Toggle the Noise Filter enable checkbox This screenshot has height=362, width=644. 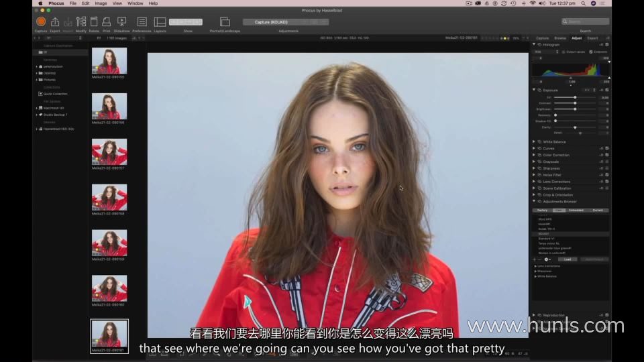[x=607, y=175]
